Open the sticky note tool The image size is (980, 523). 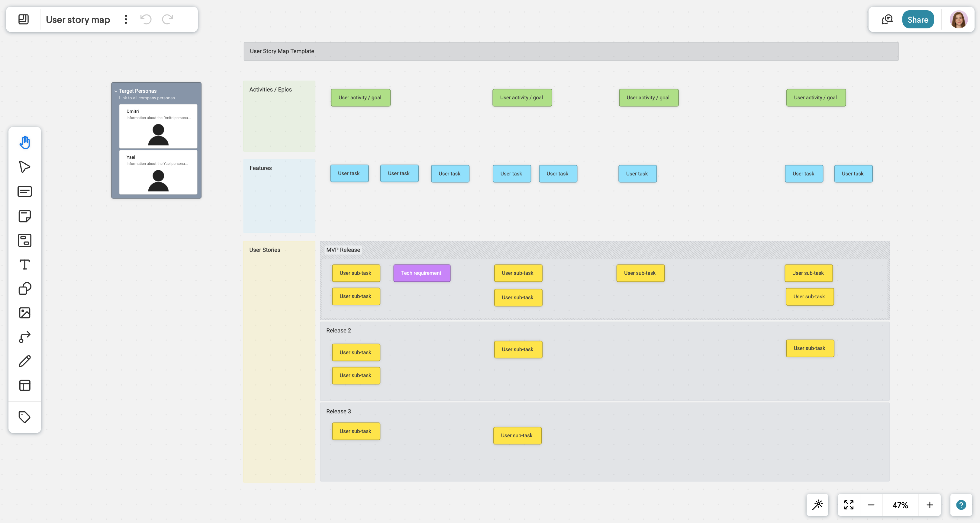point(24,216)
